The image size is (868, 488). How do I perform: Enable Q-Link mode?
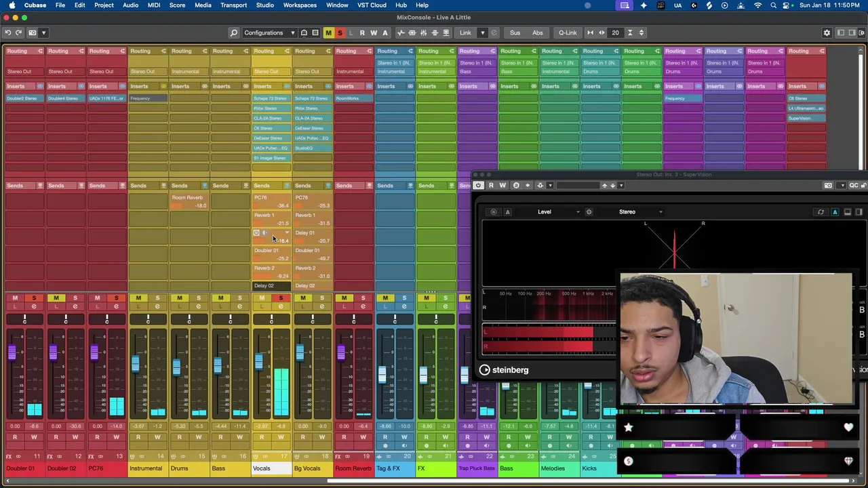568,33
